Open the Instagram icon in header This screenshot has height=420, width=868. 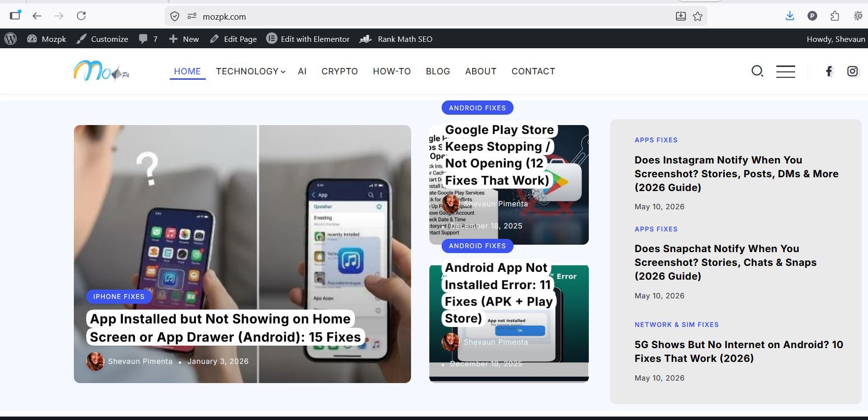tap(853, 71)
